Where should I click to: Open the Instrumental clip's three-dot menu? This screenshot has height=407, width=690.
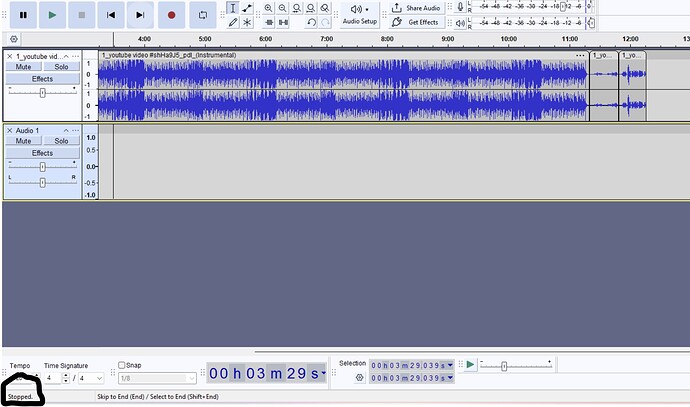pos(580,55)
